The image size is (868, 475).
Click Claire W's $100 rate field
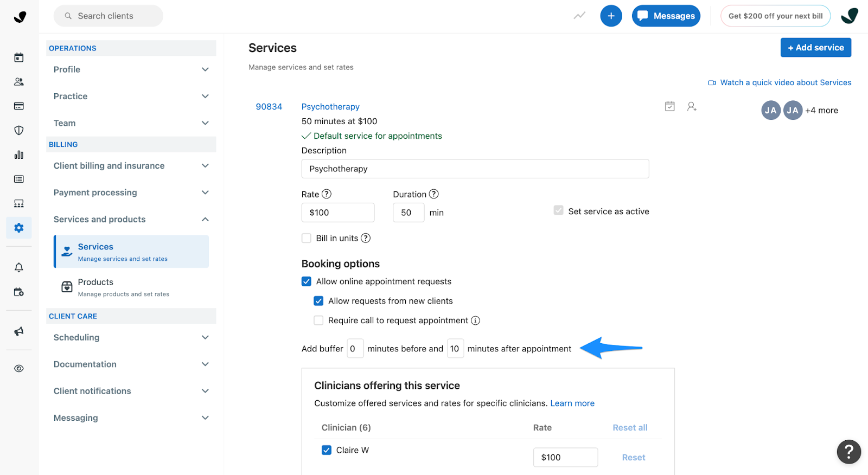tap(565, 458)
